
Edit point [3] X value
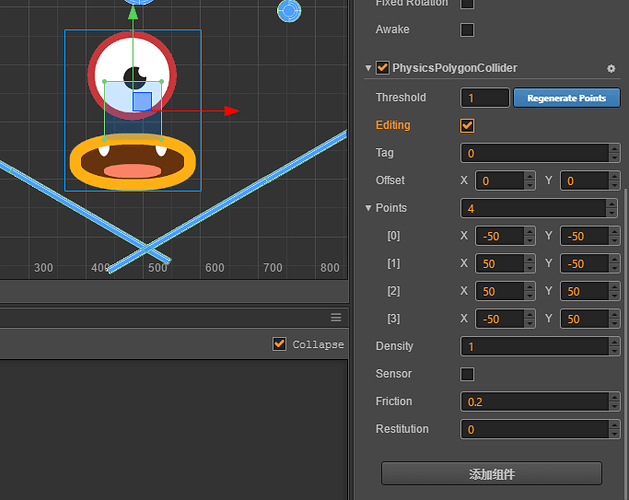(x=500, y=319)
